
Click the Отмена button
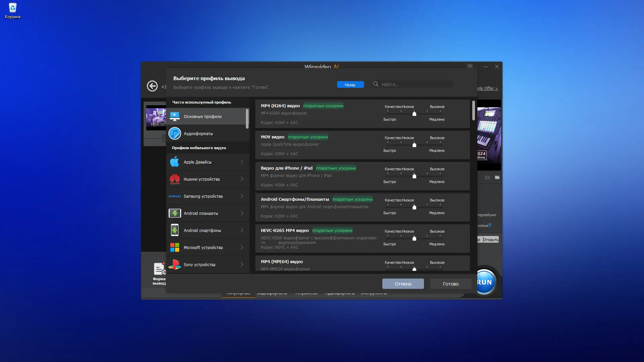pyautogui.click(x=403, y=284)
